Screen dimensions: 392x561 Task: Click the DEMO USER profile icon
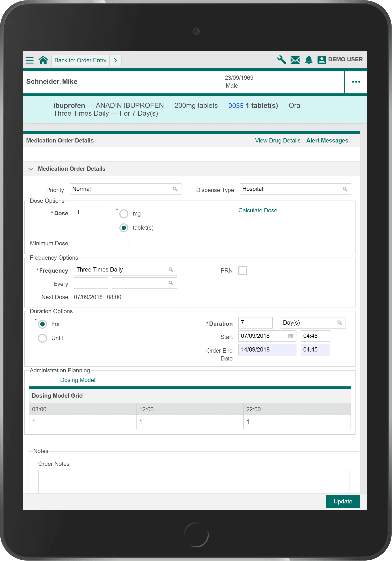click(x=321, y=60)
